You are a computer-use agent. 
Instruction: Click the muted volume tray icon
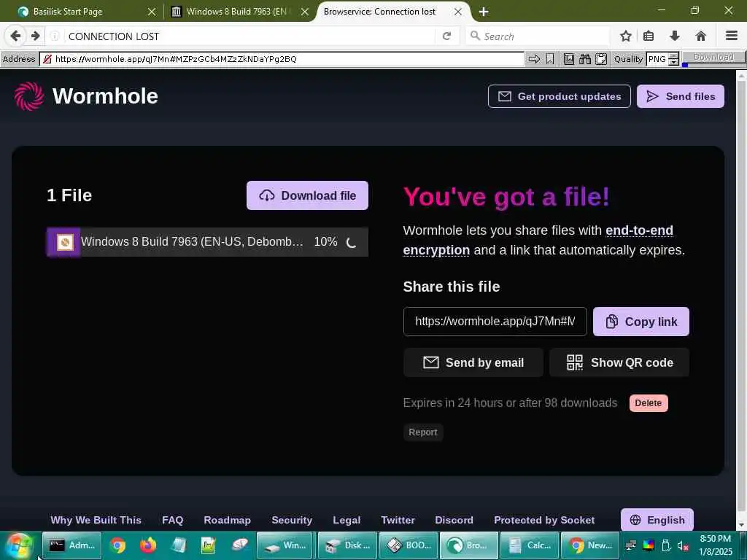pos(683,545)
